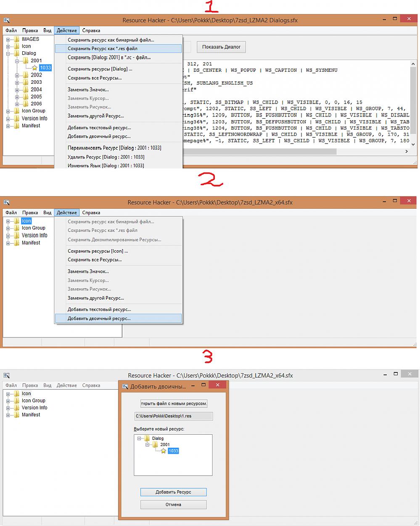Open the Справка menu in window 1
The height and width of the screenshot is (526, 420).
91,30
